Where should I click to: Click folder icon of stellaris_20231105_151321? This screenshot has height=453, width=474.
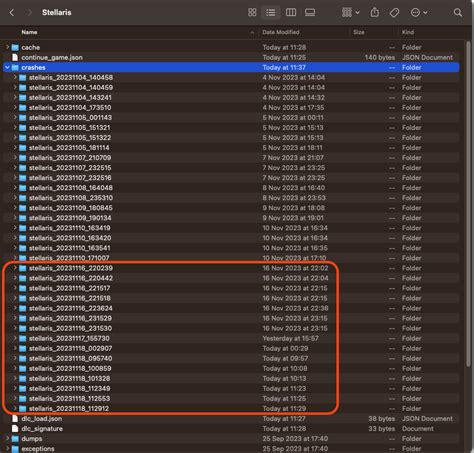pyautogui.click(x=23, y=128)
